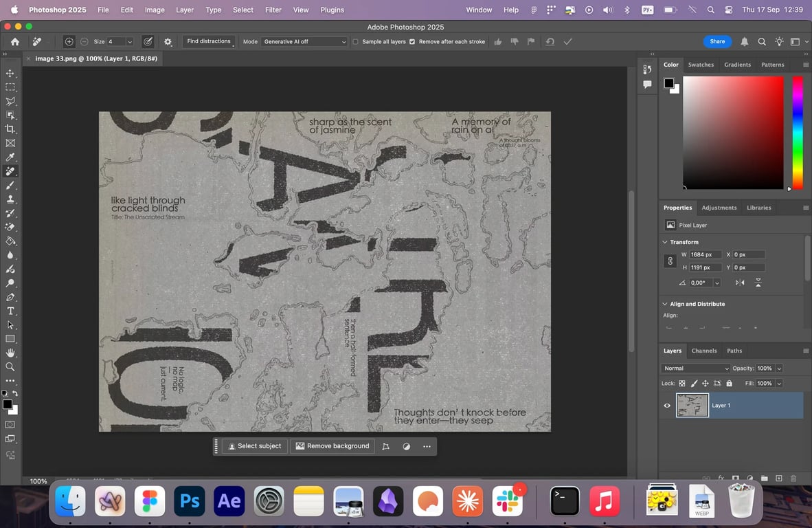Toggle lock transparent pixels
This screenshot has height=528, width=812.
coord(682,384)
